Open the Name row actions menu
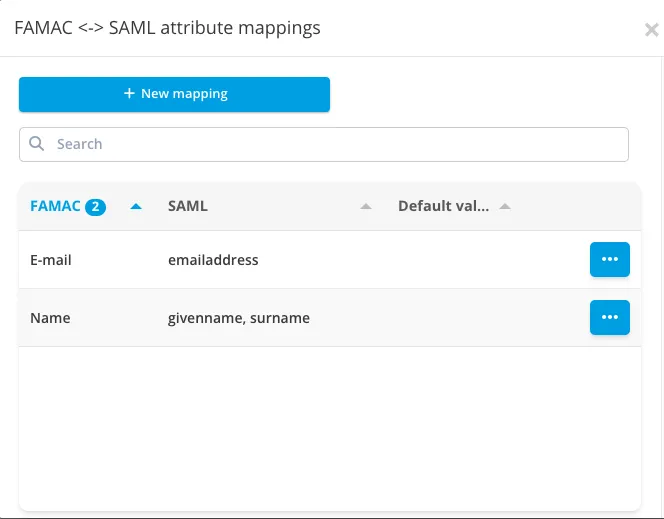This screenshot has height=519, width=664. 610,317
